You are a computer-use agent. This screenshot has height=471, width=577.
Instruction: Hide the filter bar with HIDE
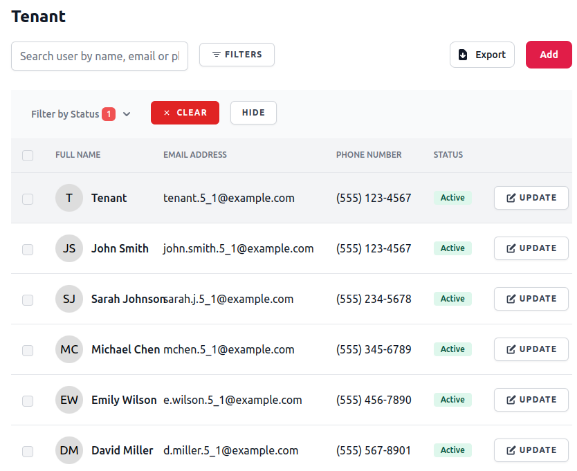[x=253, y=113]
